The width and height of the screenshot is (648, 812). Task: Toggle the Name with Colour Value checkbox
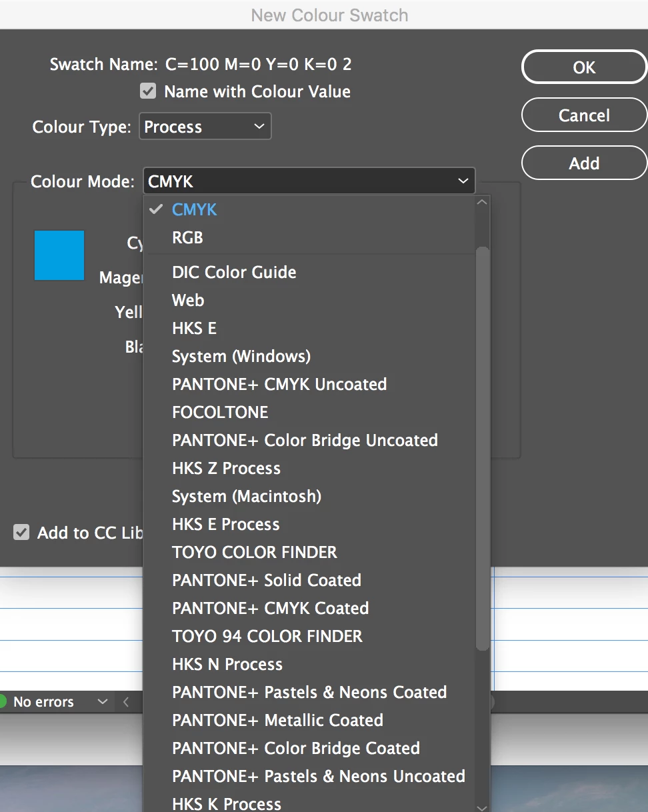[x=148, y=91]
